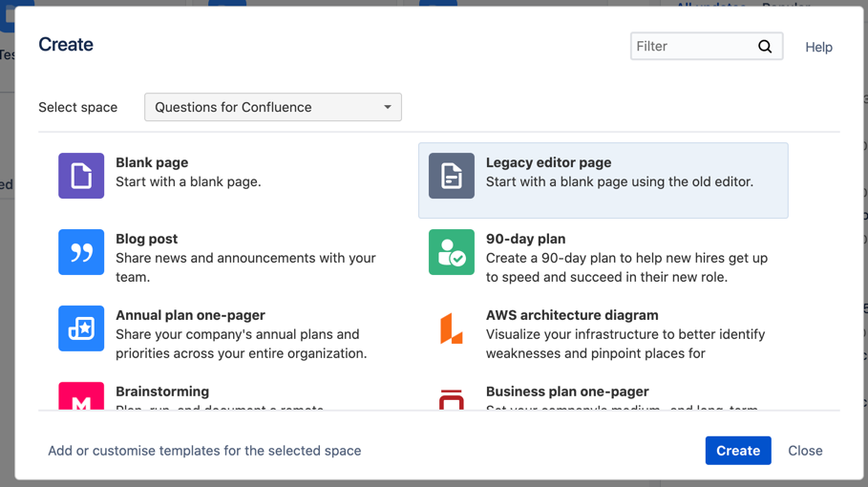Screen dimensions: 868x487
Task: Click 'Start with a blank page.' description
Action: click(x=188, y=181)
